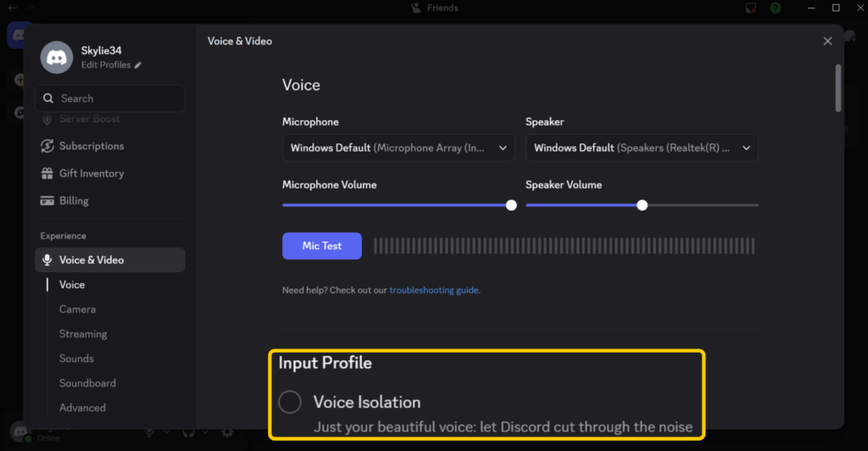
Task: Click the back arrow in the title bar
Action: tap(12, 8)
